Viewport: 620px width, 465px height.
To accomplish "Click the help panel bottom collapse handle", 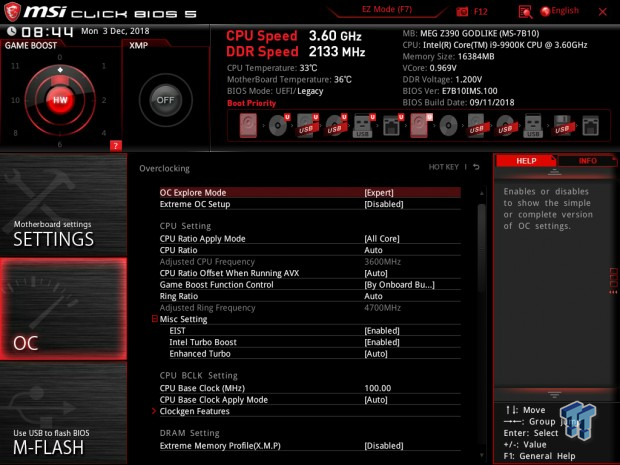I will [x=554, y=394].
